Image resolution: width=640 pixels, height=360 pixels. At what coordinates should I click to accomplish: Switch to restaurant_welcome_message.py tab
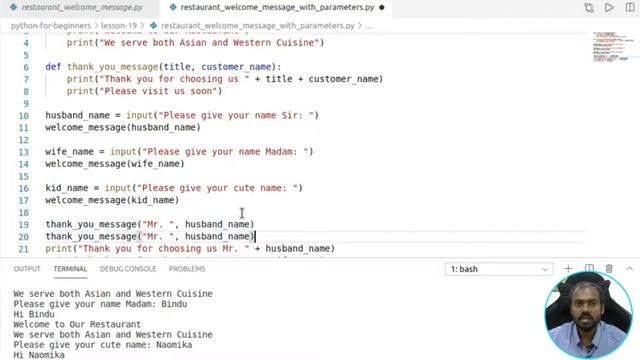[x=78, y=7]
